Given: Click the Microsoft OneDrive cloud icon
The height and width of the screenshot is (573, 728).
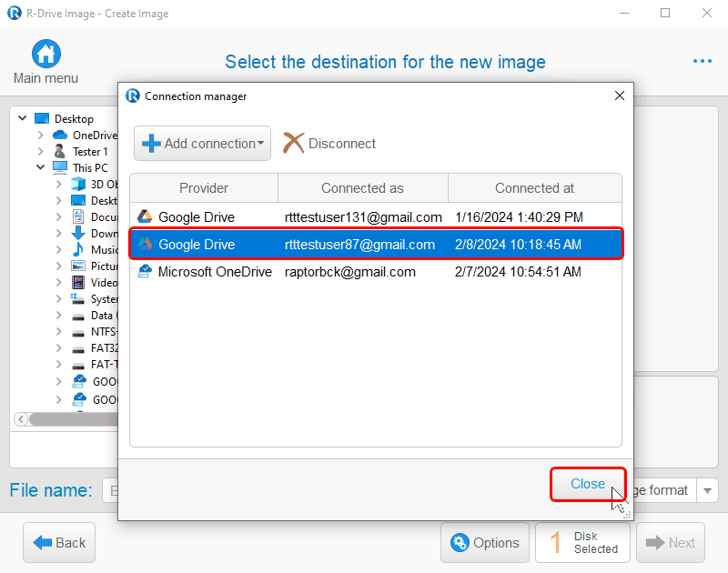Looking at the screenshot, I should (x=145, y=271).
